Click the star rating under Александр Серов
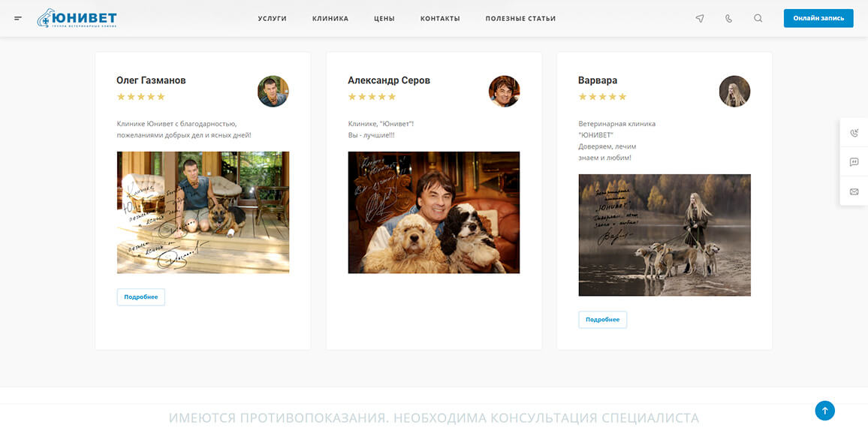Screen dimensions: 868x431 pos(372,97)
